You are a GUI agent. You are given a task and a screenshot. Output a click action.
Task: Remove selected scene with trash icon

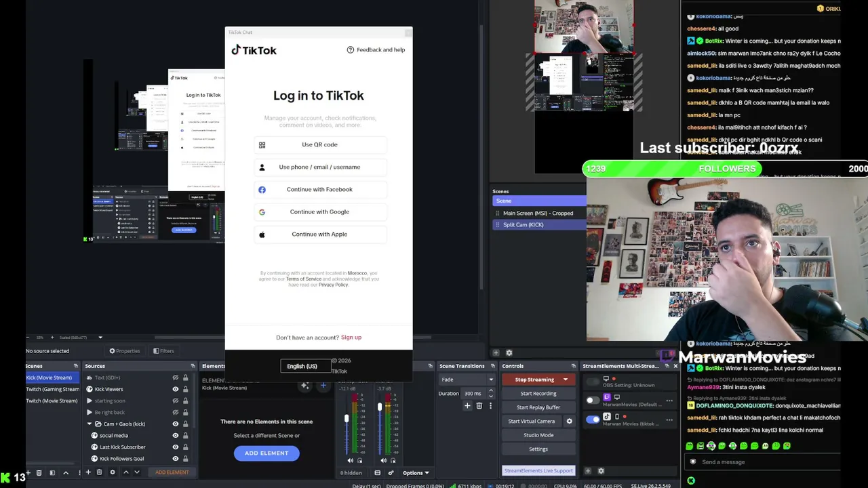click(x=39, y=472)
